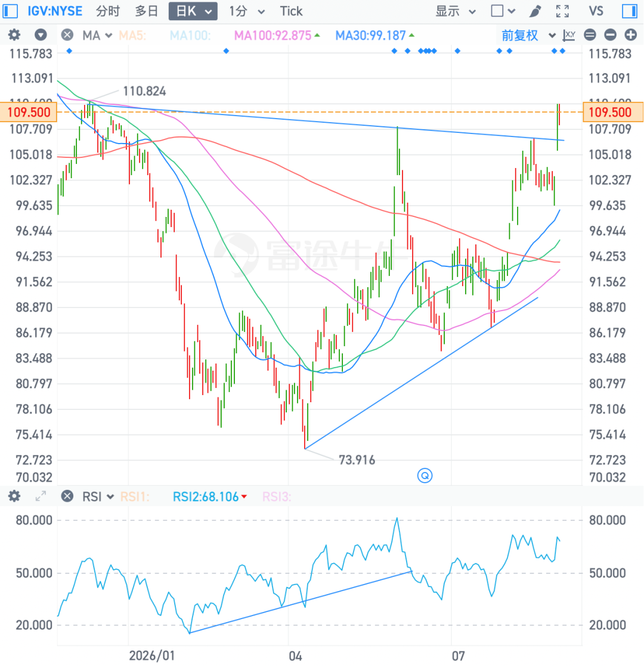Click the IGV:NYSE ticker symbol
The image size is (644, 668).
(55, 11)
